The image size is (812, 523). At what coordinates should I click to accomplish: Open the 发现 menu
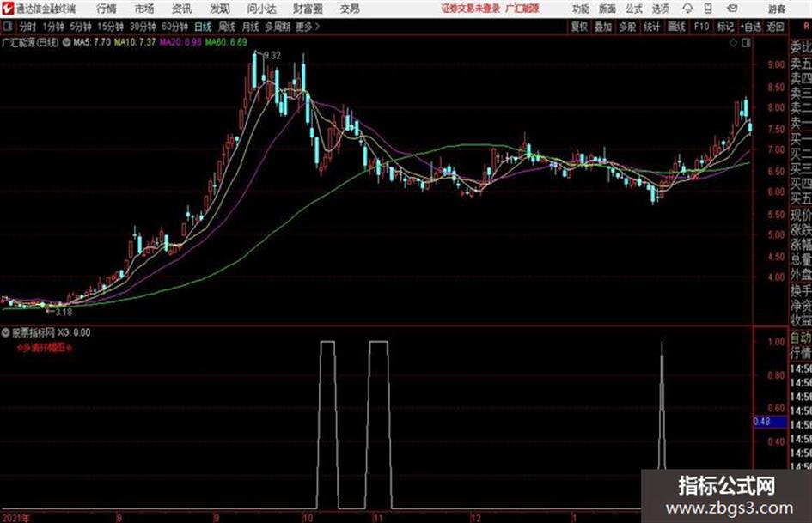(x=220, y=9)
